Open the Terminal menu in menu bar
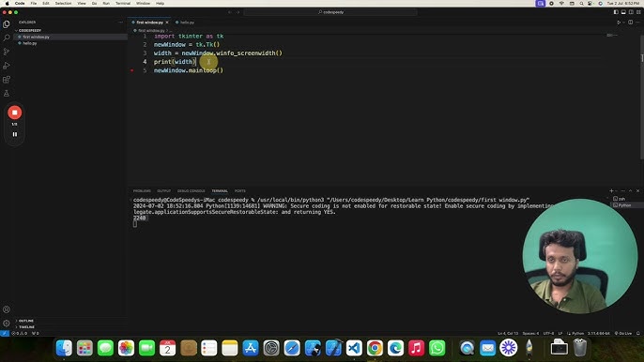Screen dimensions: 644x362 (123, 4)
